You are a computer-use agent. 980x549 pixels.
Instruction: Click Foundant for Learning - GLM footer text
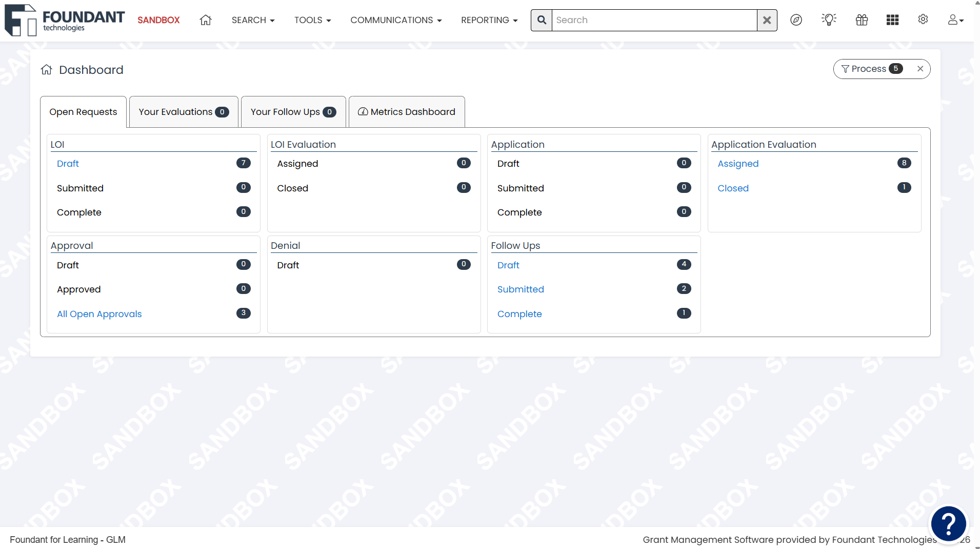[x=68, y=540]
